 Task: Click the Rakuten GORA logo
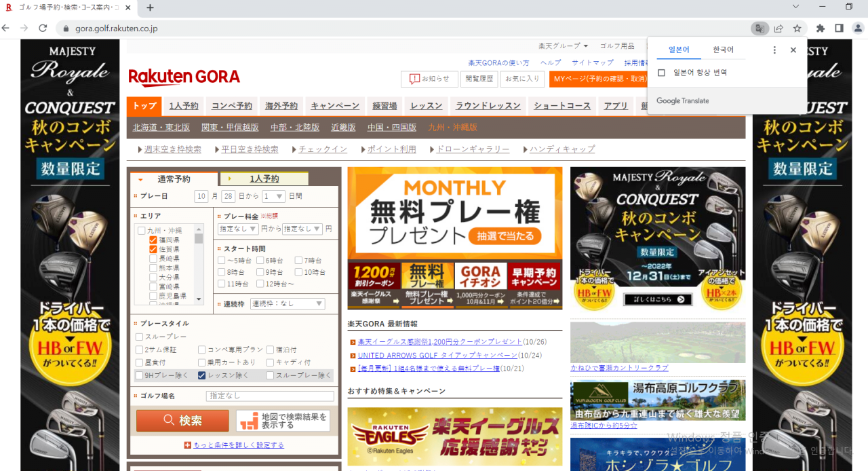[x=184, y=77]
